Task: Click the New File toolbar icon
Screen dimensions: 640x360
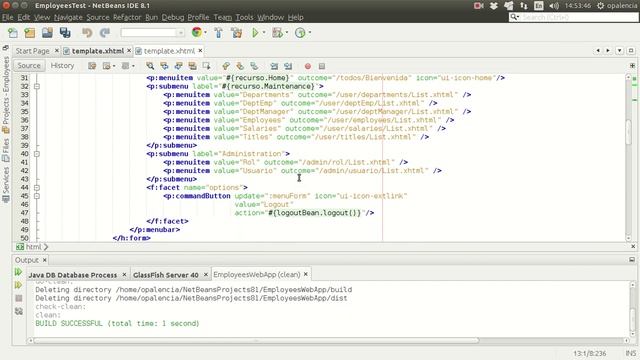Action: [13, 33]
